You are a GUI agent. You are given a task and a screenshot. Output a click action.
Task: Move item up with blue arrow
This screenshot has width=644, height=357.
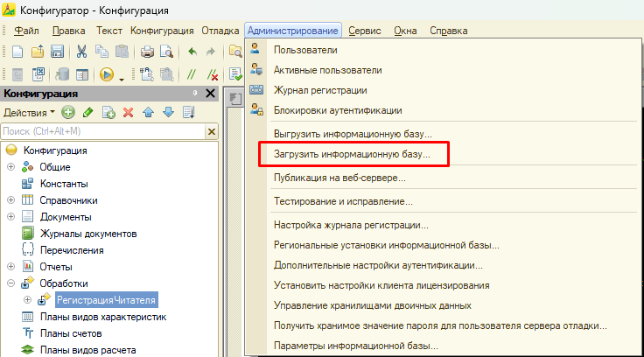click(x=148, y=112)
